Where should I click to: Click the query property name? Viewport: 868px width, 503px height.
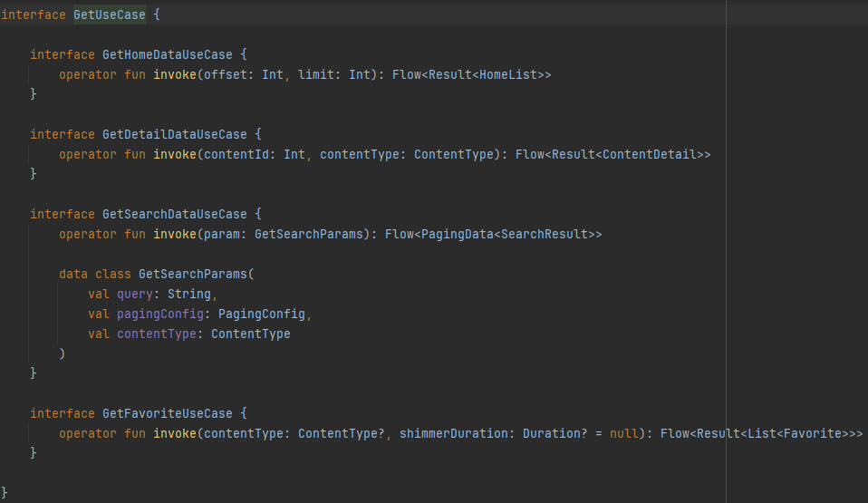click(134, 295)
